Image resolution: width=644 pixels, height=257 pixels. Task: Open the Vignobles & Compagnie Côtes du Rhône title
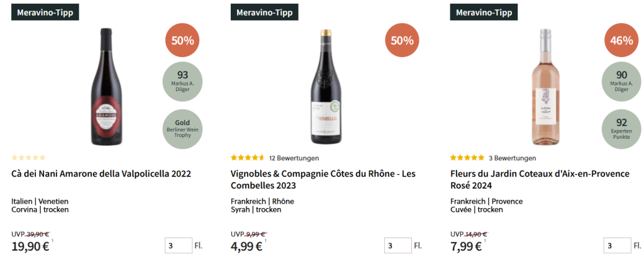click(x=323, y=179)
